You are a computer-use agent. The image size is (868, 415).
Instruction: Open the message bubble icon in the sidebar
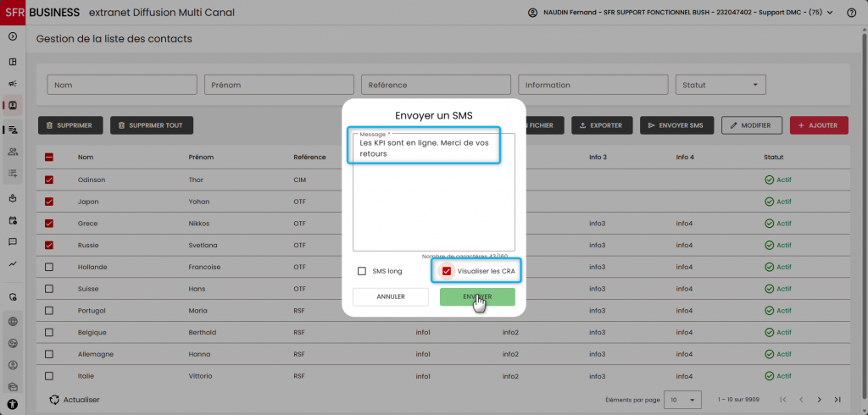pyautogui.click(x=13, y=242)
